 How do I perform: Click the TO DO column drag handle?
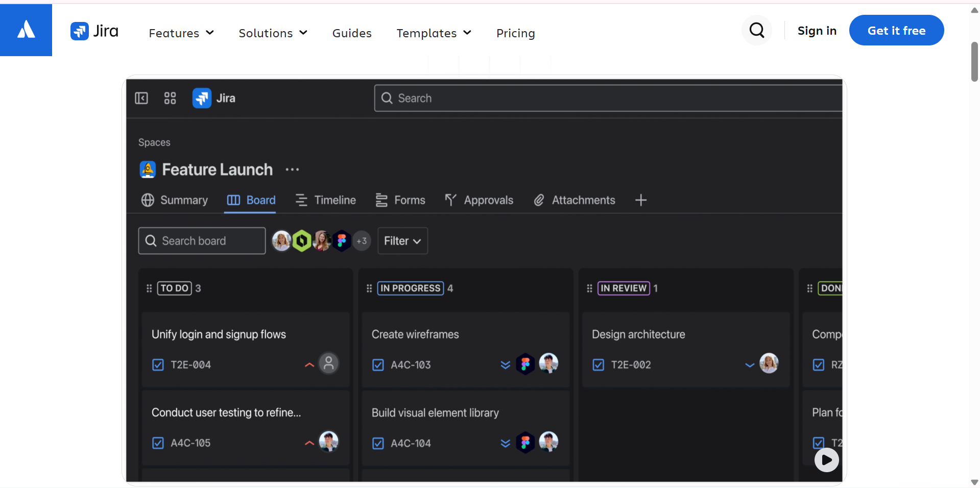[149, 288]
